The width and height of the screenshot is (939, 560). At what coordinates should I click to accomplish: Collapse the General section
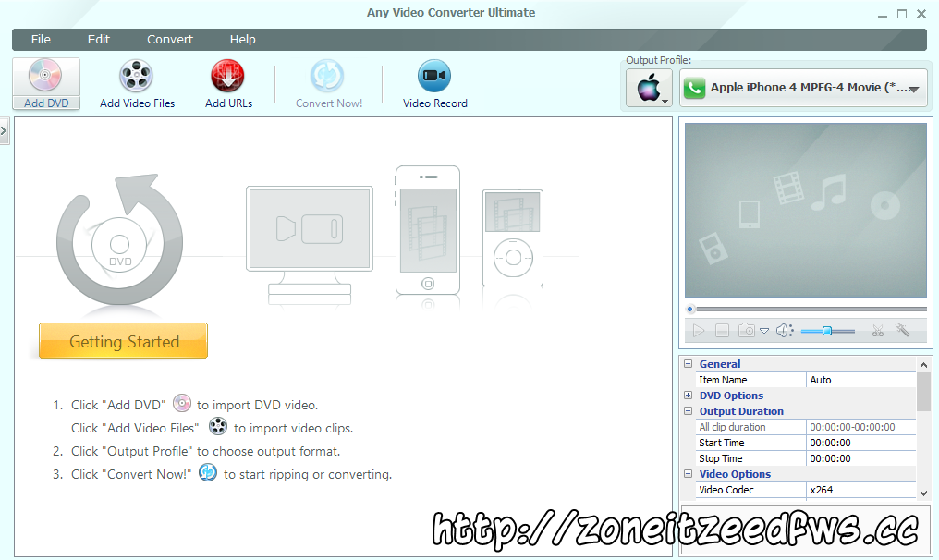click(689, 363)
